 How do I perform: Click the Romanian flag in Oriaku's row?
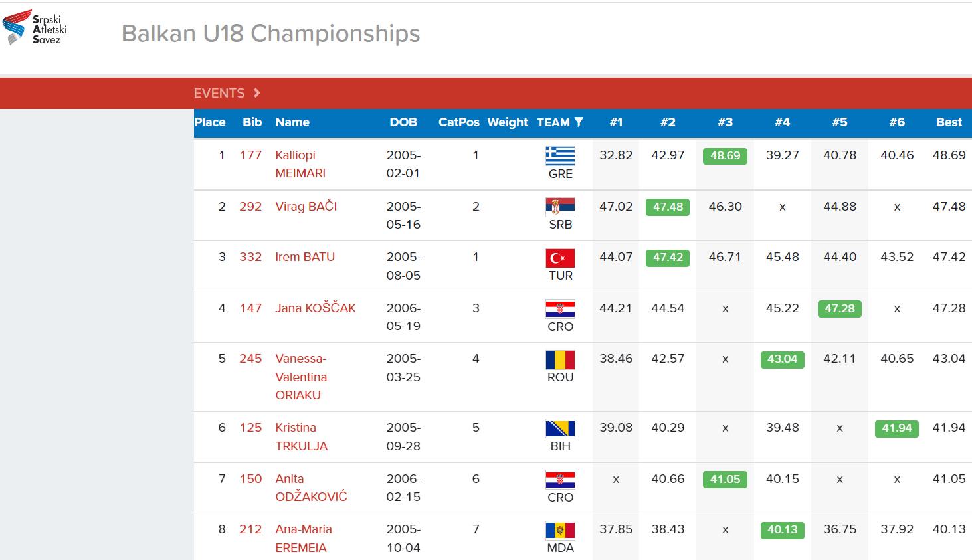560,359
